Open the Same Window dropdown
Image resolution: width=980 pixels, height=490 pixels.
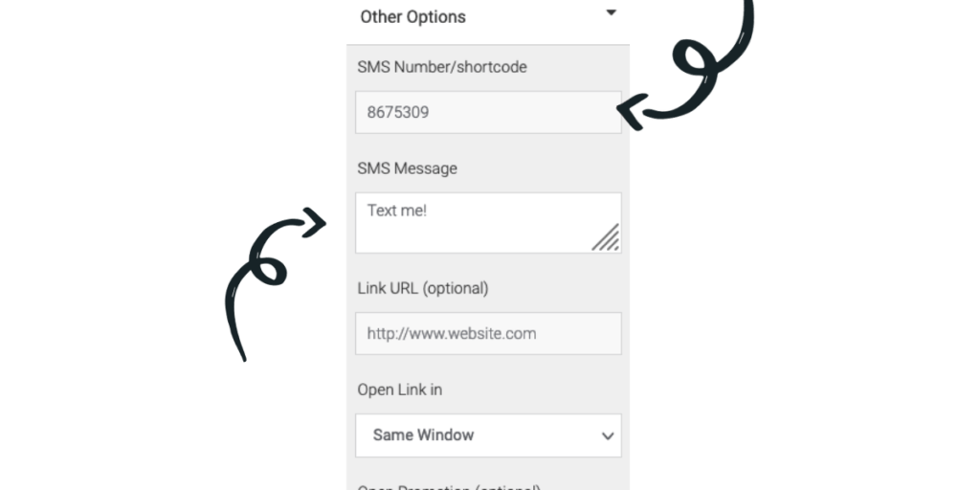pyautogui.click(x=488, y=435)
